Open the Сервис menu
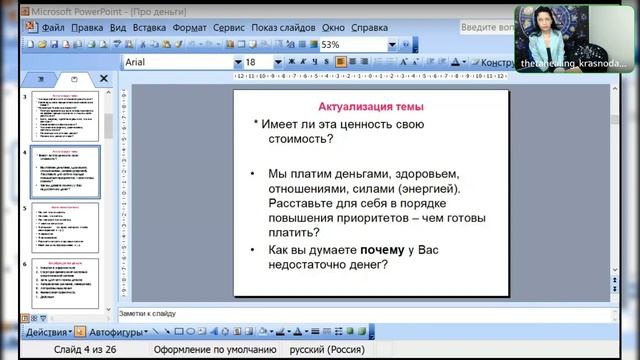The image size is (640, 360). tap(229, 28)
